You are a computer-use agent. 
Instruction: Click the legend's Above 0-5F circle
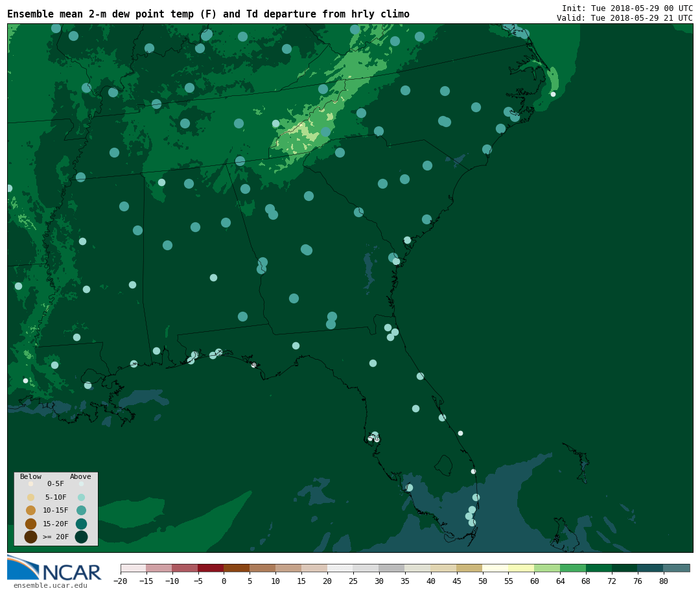click(x=81, y=483)
